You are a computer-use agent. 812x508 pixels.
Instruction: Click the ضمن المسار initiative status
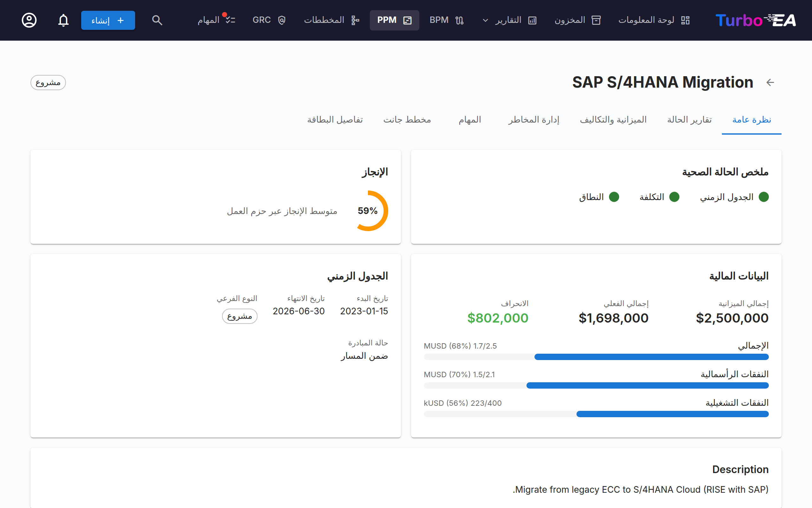[364, 356]
